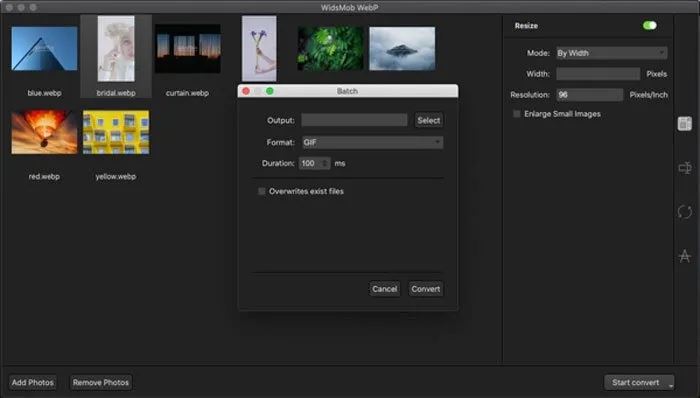The image size is (700, 398).
Task: Toggle the Resize switch off
Action: click(650, 25)
